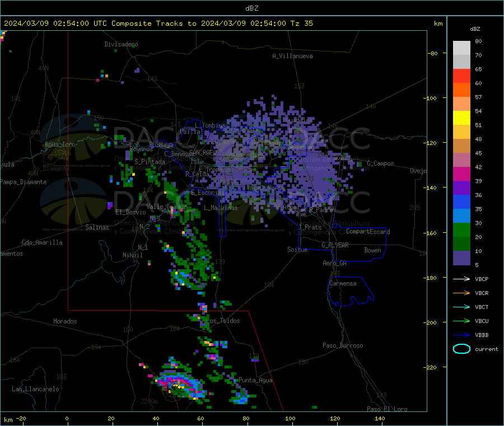
Task: Click the cyan VBCT arrow icon
Action: (461, 307)
